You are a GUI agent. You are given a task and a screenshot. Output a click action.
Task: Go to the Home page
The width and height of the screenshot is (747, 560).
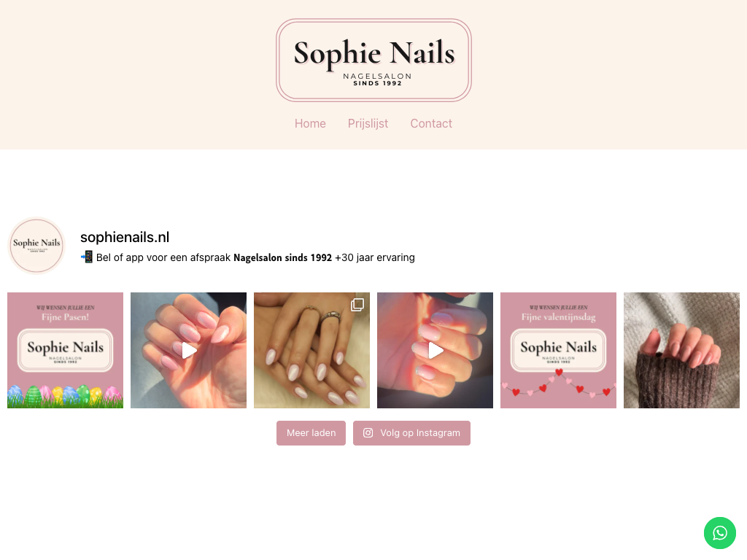coord(310,123)
